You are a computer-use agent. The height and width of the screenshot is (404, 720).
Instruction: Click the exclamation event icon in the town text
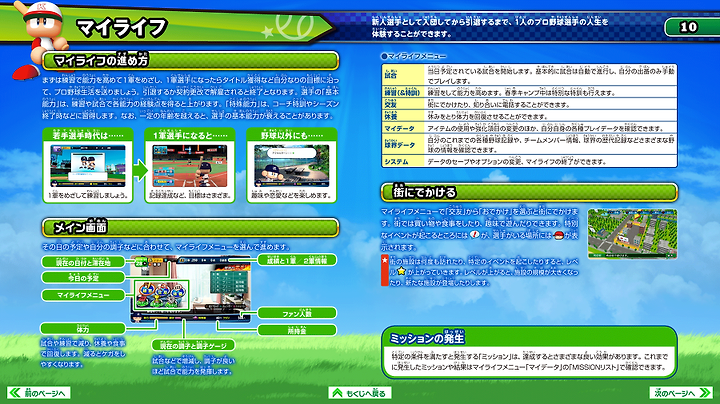pos(474,235)
